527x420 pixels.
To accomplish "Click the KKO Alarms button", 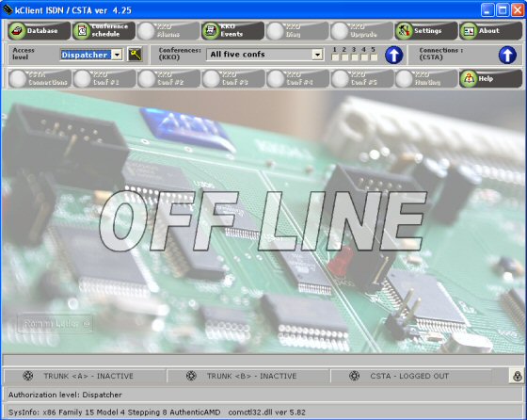I will 168,31.
